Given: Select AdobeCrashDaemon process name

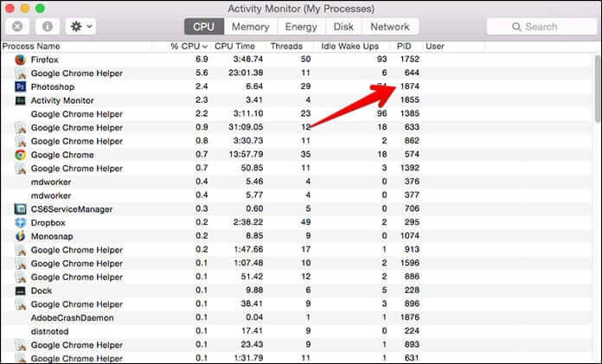Looking at the screenshot, I should tap(72, 318).
